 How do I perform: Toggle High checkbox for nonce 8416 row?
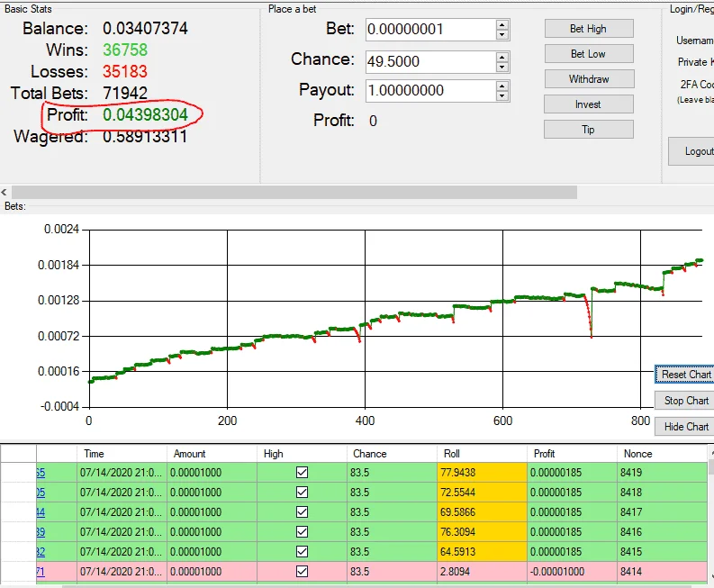pos(302,532)
